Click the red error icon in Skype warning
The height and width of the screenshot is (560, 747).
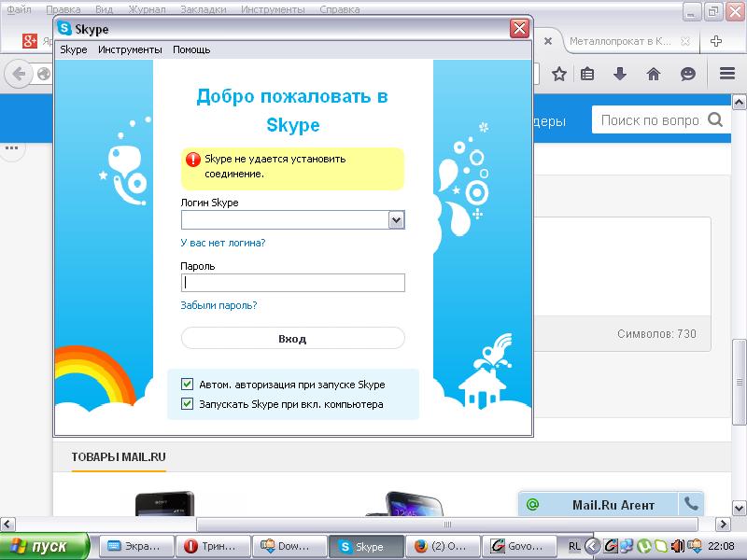coord(193,159)
